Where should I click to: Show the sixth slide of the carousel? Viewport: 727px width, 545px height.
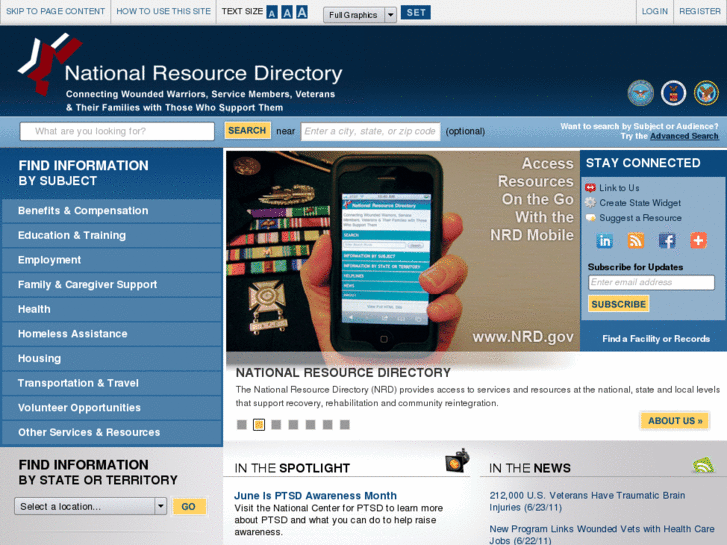coord(327,424)
